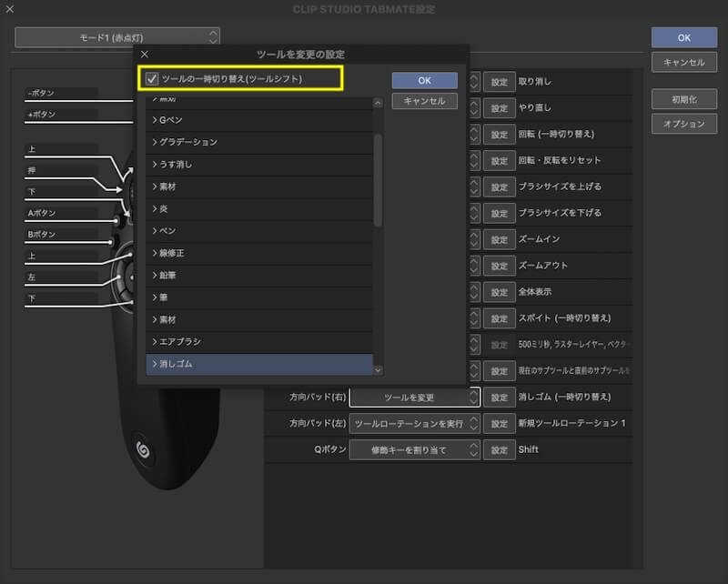Click 設定 button beside スポイト (一時切り替え)
This screenshot has height=584, width=728.
(499, 318)
